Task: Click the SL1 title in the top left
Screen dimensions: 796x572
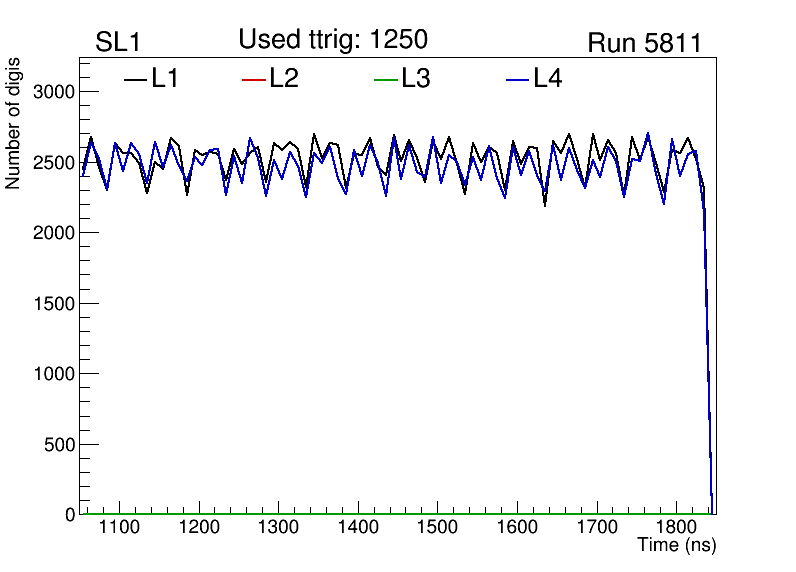Action: (x=119, y=43)
